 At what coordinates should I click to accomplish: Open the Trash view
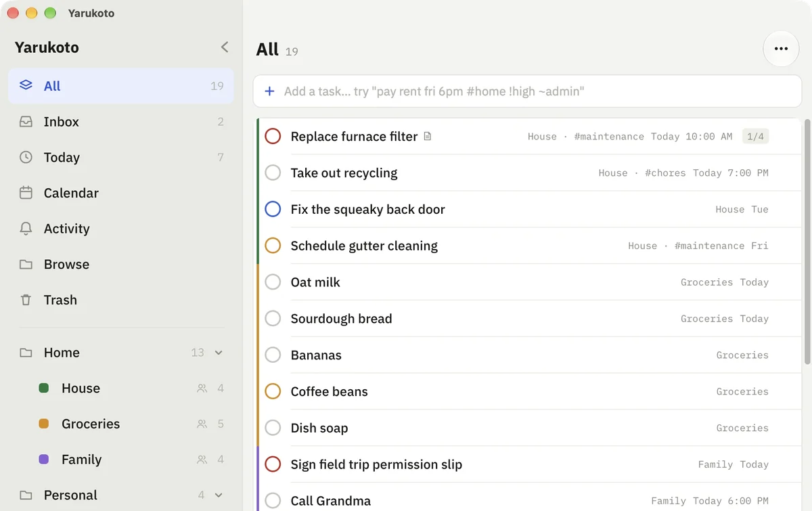click(121, 300)
